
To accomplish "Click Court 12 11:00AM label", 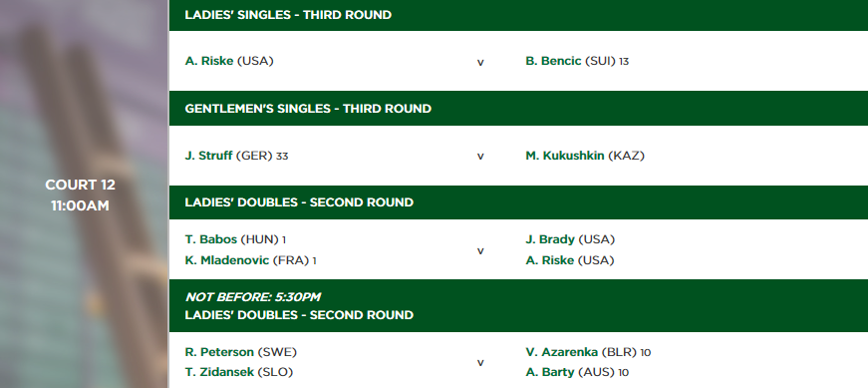I will click(81, 195).
